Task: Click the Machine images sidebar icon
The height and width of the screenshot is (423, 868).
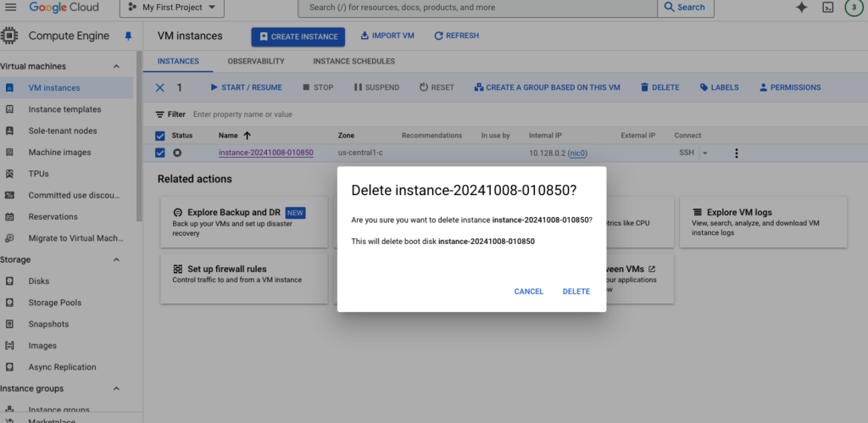Action: pos(9,153)
